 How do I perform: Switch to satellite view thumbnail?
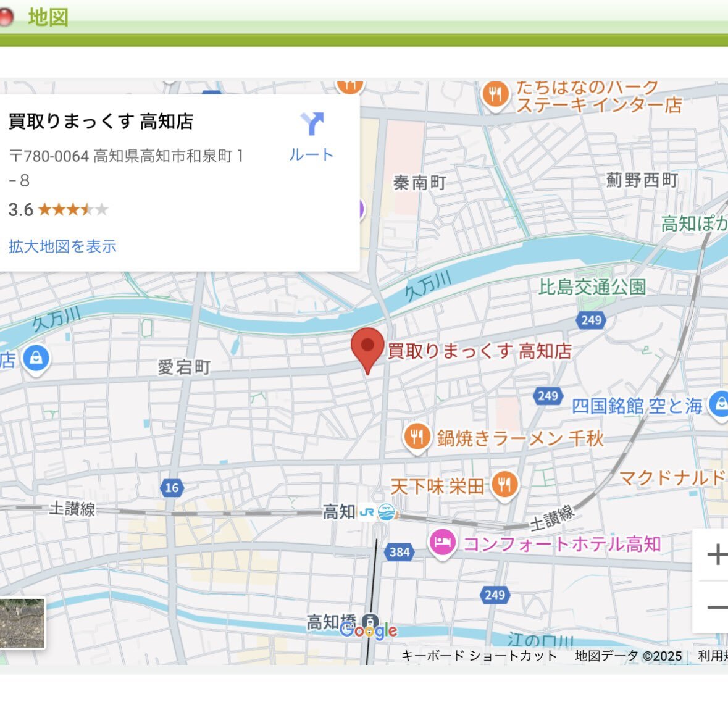point(22,622)
